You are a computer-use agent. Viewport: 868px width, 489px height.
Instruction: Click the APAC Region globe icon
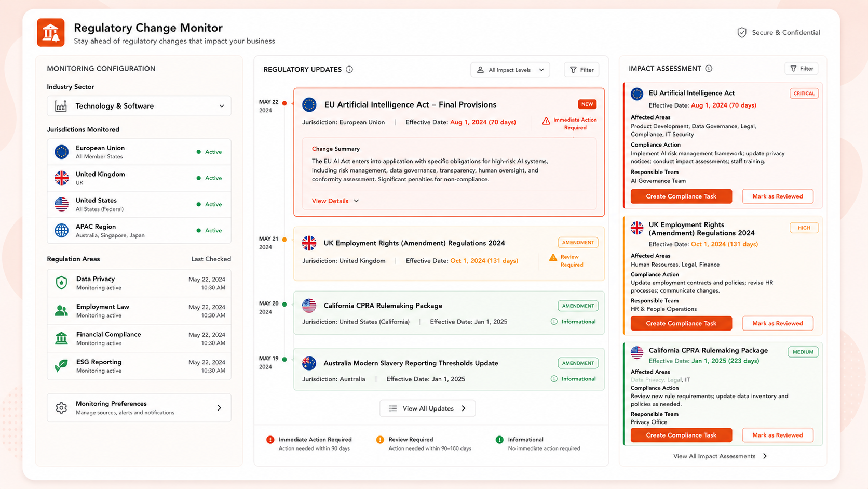(62, 230)
